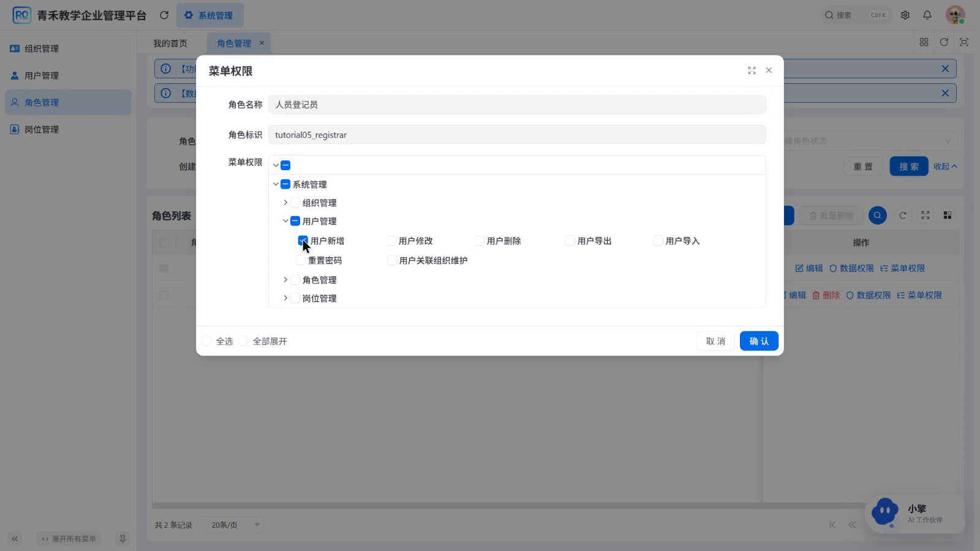Viewport: 980px width, 551px height.
Task: Check the 组织管理 checkbox
Action: [x=295, y=203]
